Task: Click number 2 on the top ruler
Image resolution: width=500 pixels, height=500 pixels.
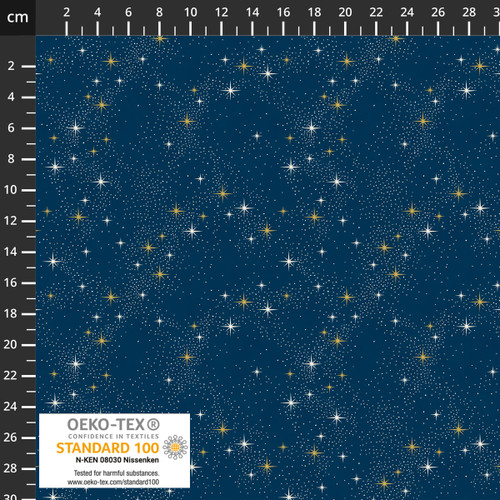Action: [x=67, y=12]
